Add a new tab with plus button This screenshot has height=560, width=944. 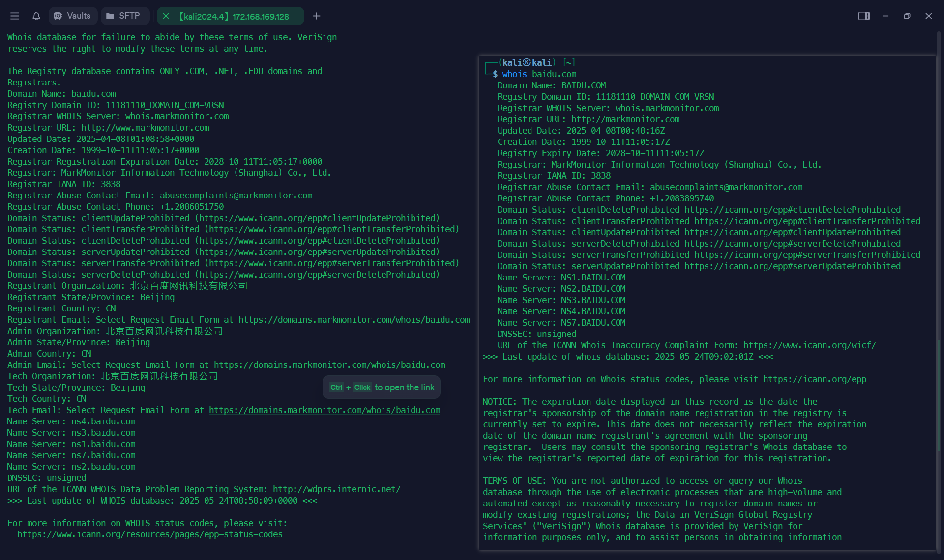(317, 16)
